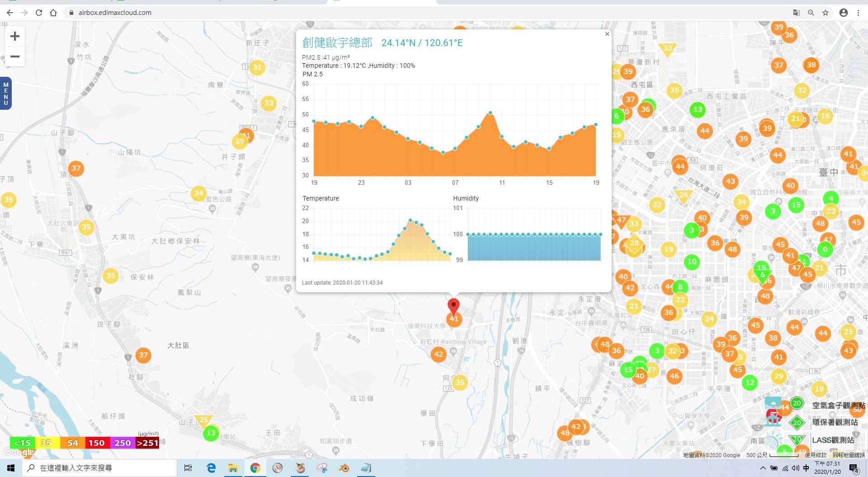Select the green 8 marker
Image resolution: width=868 pixels, height=477 pixels.
click(680, 287)
